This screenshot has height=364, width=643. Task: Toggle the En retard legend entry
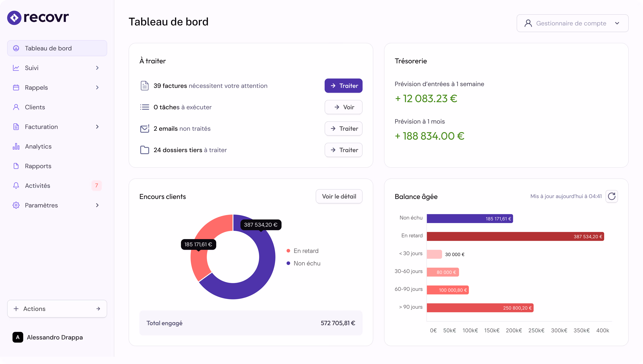[x=303, y=251]
